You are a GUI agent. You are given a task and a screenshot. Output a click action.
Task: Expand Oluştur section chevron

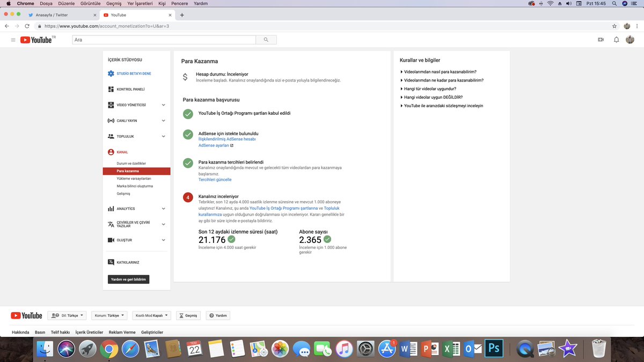163,240
